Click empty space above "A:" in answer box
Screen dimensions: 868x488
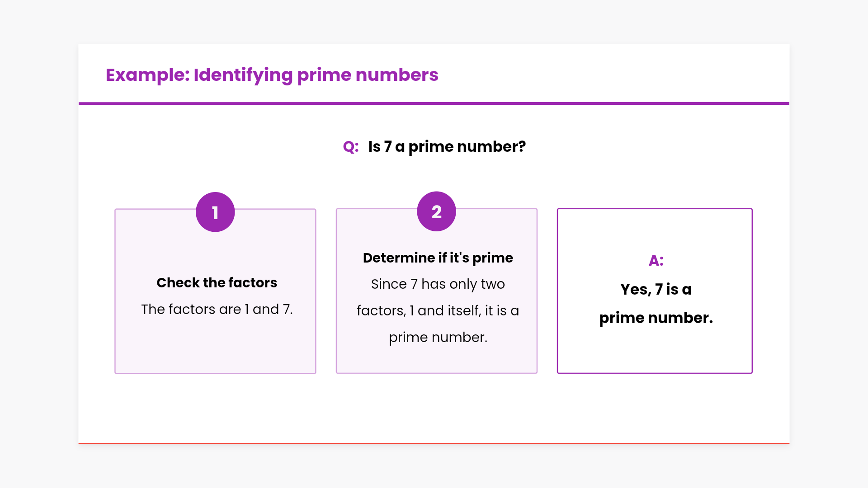click(655, 230)
